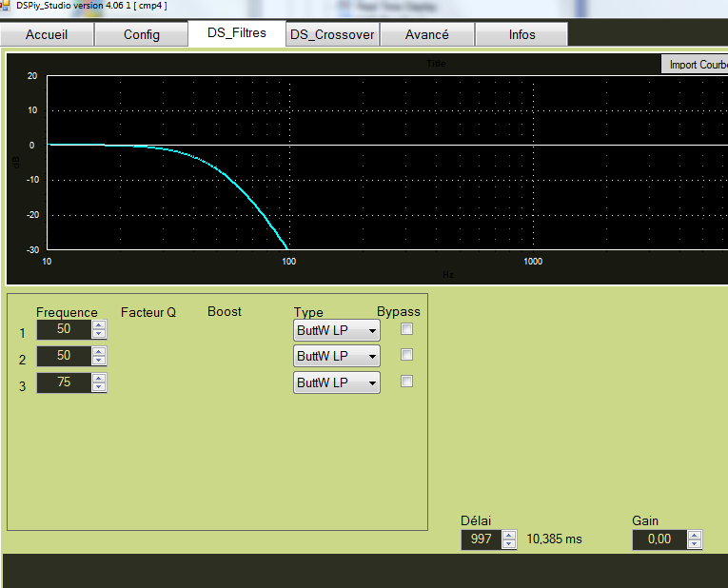Open the Infos tab

[521, 34]
